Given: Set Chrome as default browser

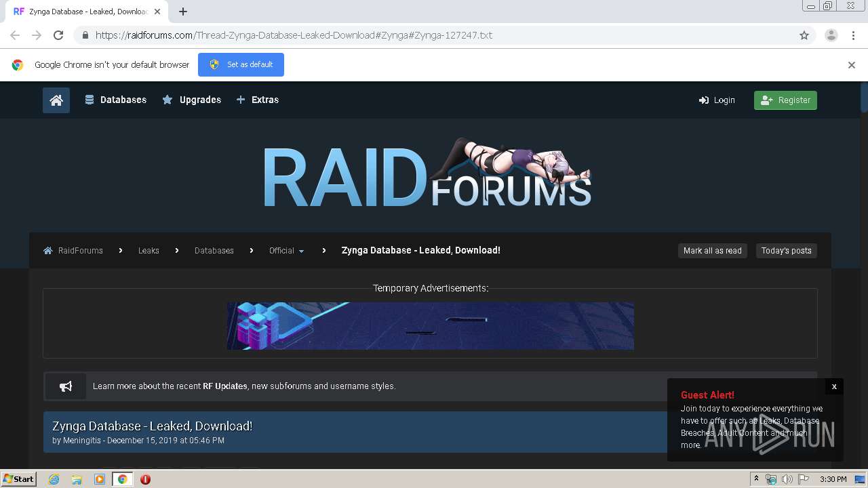Looking at the screenshot, I should click(241, 64).
